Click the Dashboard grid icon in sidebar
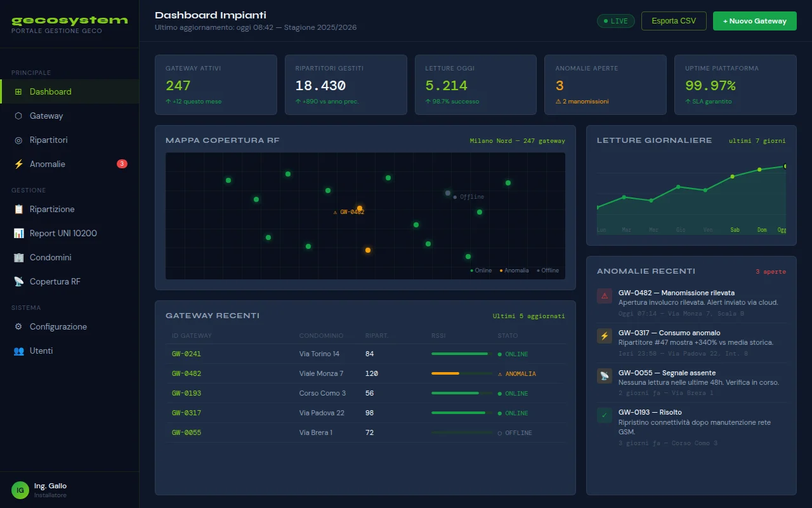The width and height of the screenshot is (812, 508). click(18, 91)
